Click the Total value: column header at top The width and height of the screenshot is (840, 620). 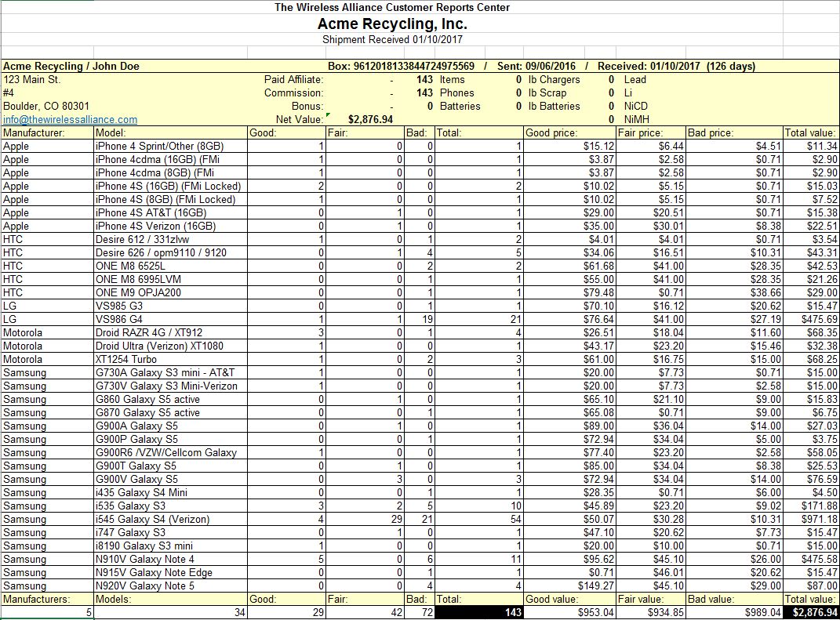(x=811, y=132)
